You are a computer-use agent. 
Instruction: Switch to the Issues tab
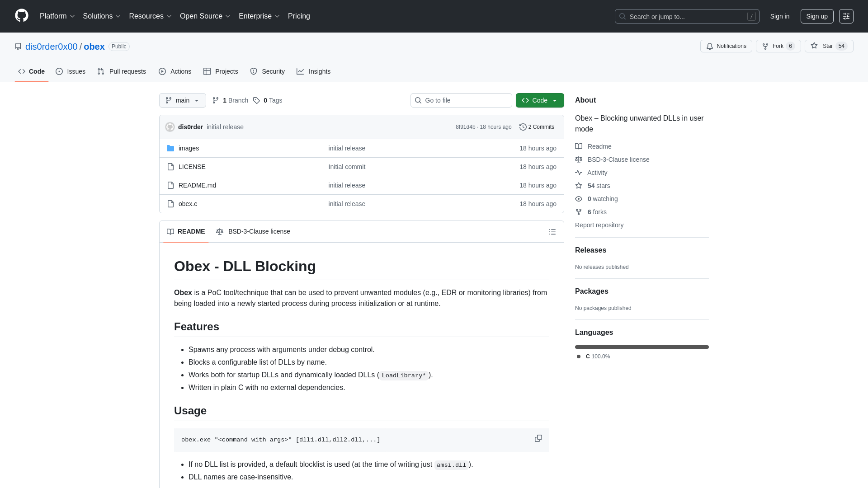pos(71,71)
